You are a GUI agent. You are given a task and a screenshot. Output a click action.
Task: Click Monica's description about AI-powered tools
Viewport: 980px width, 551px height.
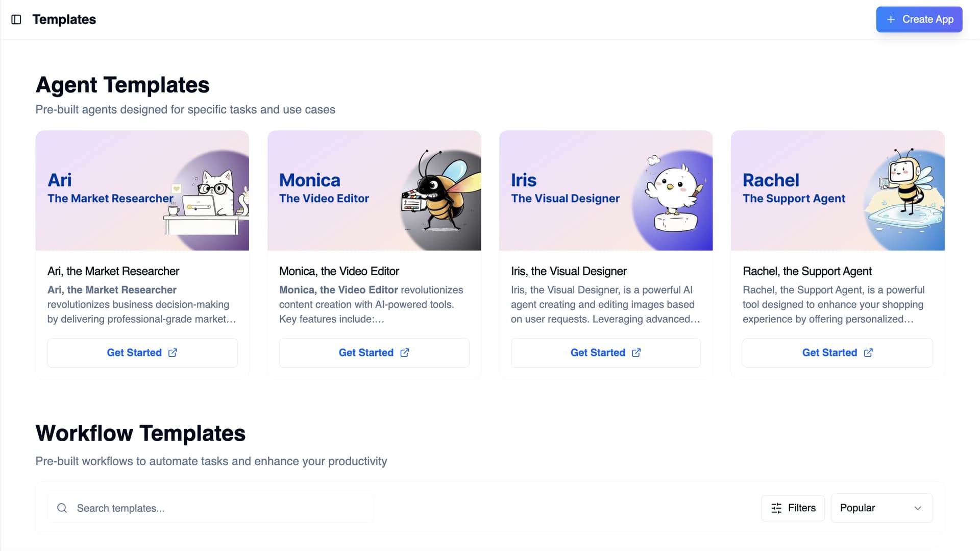[371, 304]
